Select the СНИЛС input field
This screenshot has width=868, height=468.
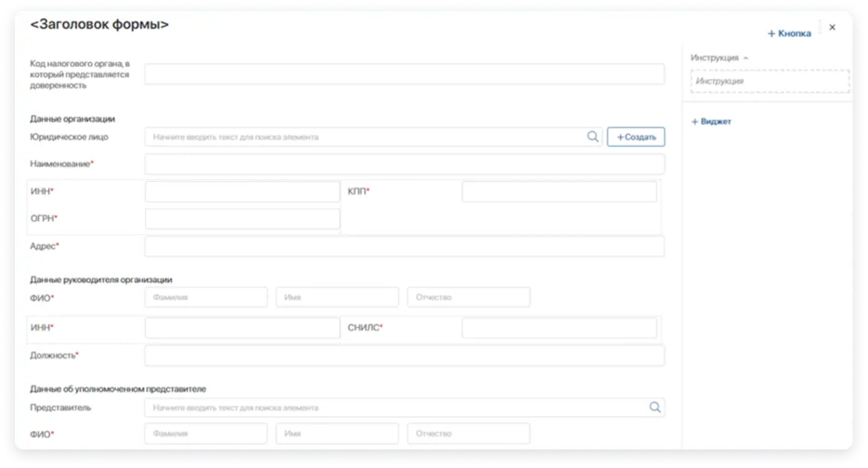coord(559,328)
